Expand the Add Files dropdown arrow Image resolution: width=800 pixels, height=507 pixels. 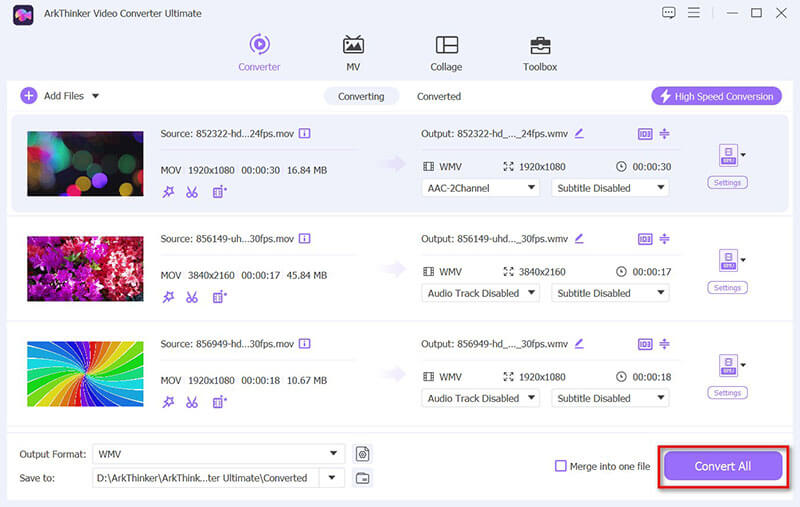click(x=95, y=96)
